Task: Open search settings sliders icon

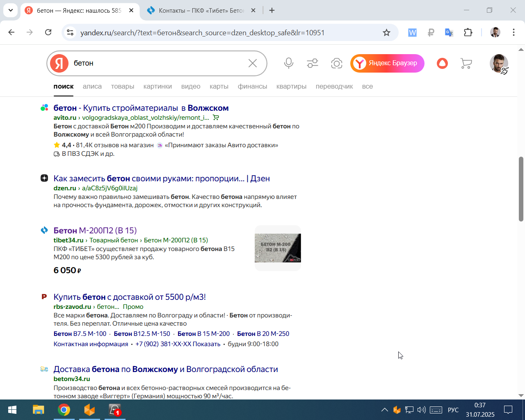Action: pos(313,63)
